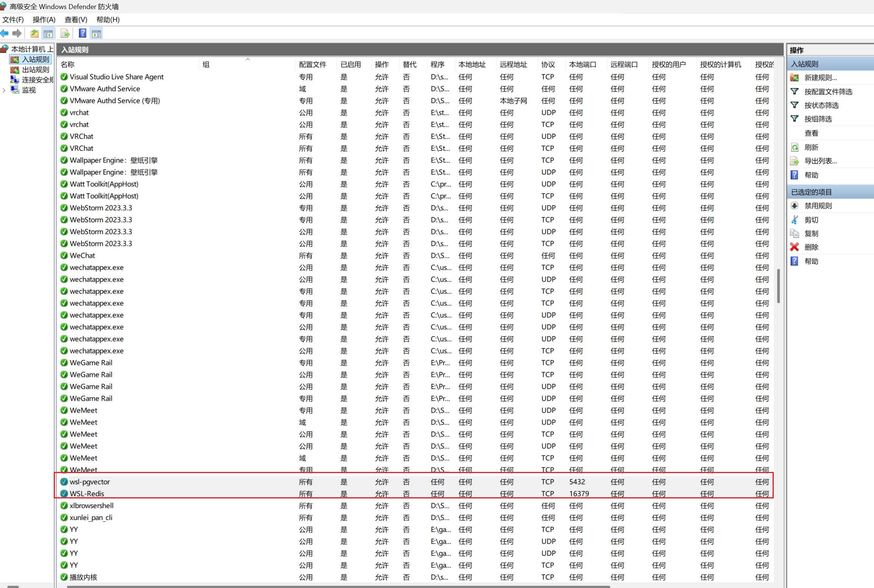This screenshot has height=588, width=874.
Task: Click the up-one-level folder toolbar icon
Action: (x=34, y=34)
